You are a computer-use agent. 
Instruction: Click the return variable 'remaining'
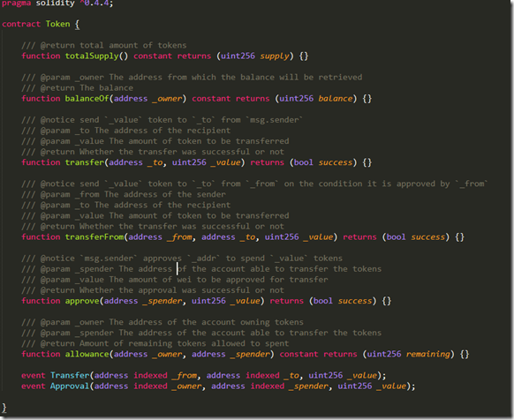(428, 354)
